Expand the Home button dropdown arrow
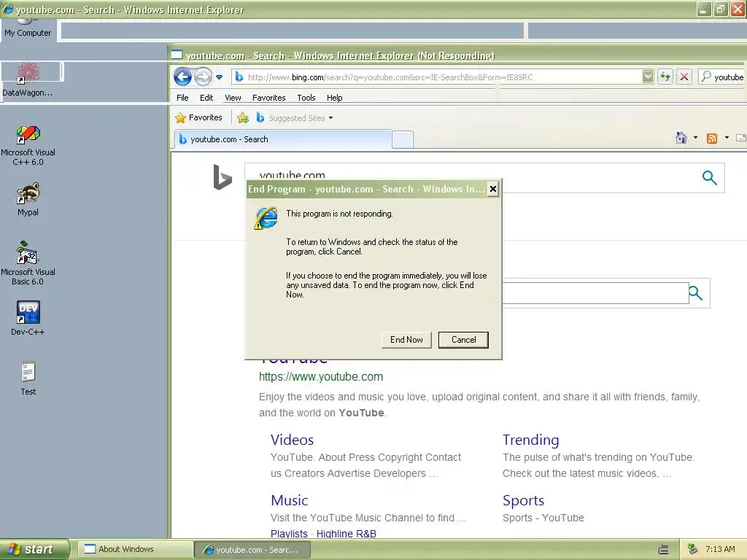Screen dimensions: 747x560 click(x=695, y=138)
